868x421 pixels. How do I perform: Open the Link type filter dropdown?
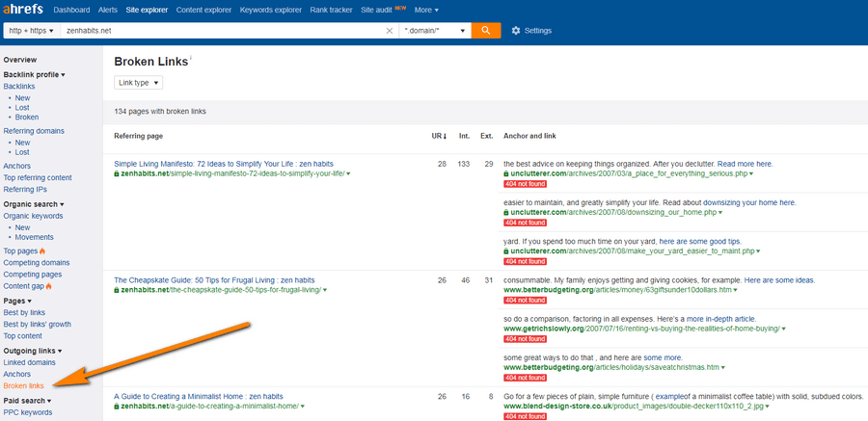tap(138, 83)
